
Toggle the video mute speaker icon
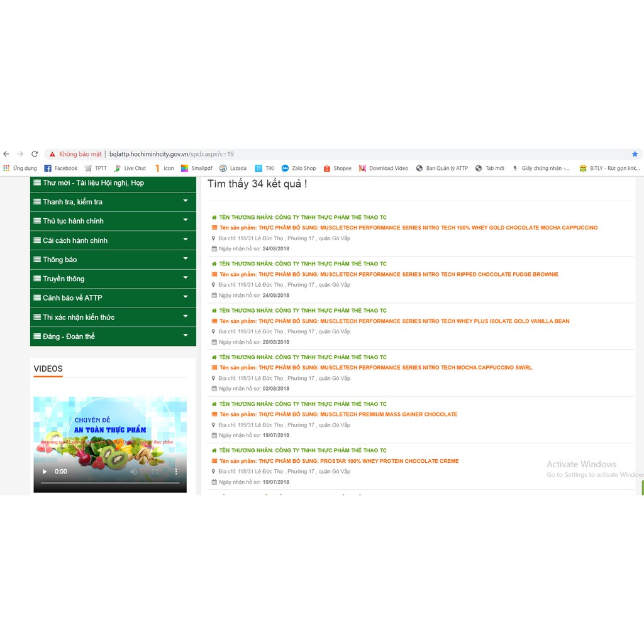[x=134, y=471]
